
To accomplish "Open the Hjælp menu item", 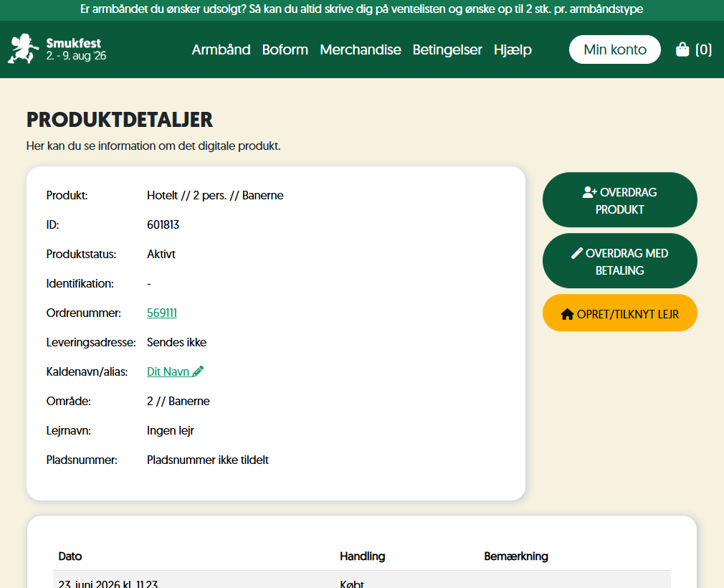I will [513, 49].
